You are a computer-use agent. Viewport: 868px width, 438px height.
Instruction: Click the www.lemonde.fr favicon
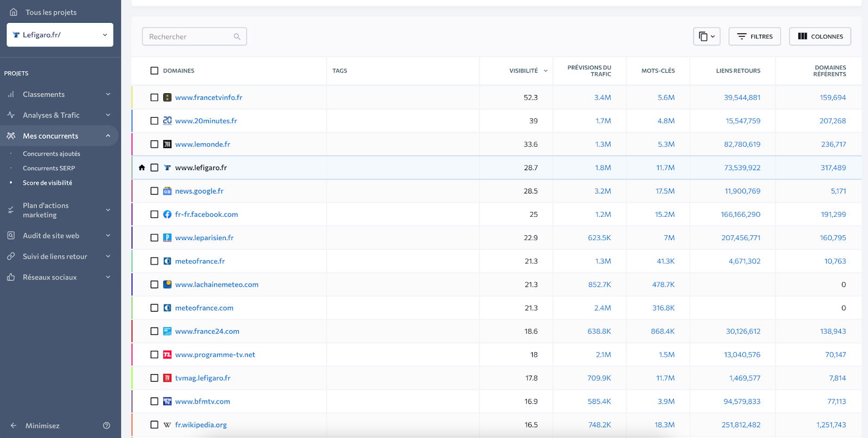(x=167, y=144)
